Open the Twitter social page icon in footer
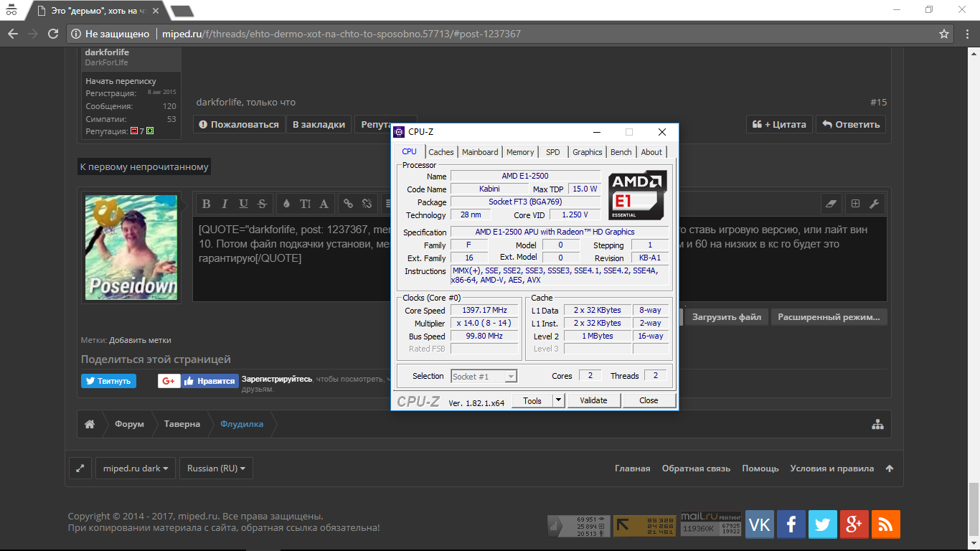 pyautogui.click(x=822, y=524)
